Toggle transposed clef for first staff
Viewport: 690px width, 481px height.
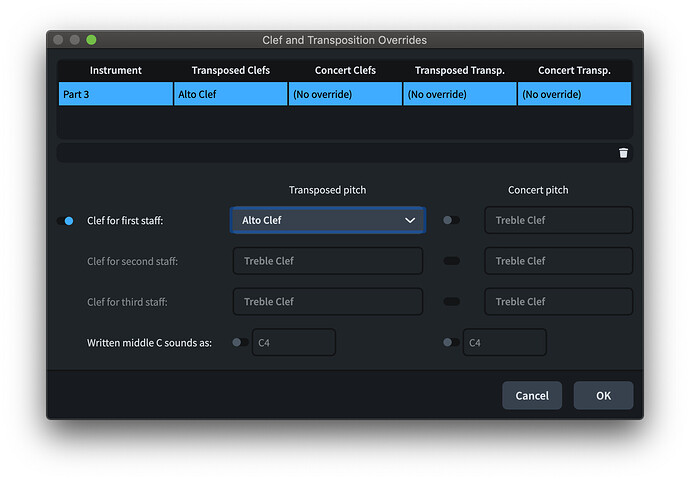tap(68, 220)
